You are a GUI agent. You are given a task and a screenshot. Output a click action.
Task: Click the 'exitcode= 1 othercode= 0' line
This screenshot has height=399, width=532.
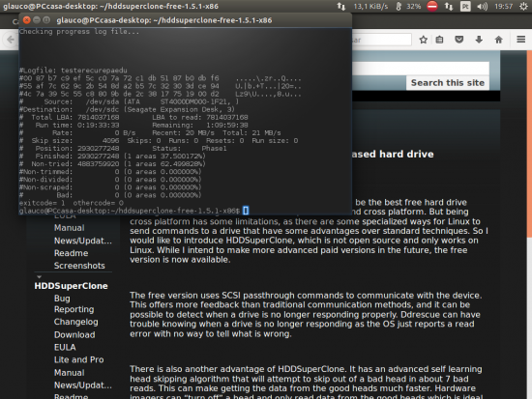pos(72,203)
